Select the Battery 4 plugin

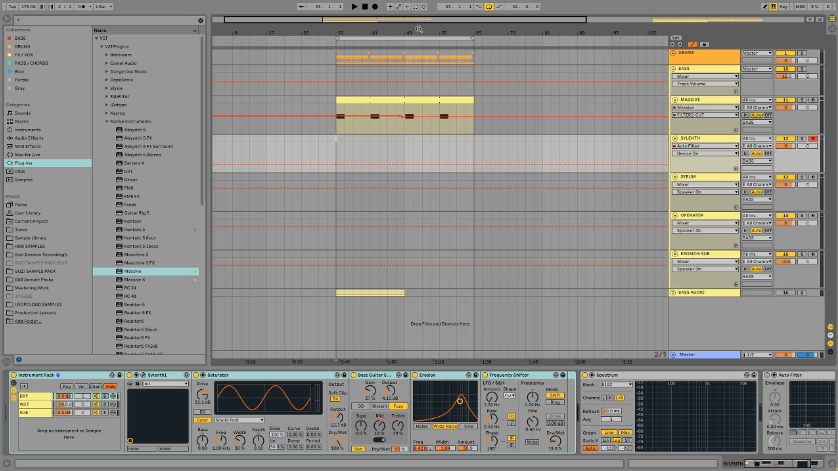(x=134, y=163)
